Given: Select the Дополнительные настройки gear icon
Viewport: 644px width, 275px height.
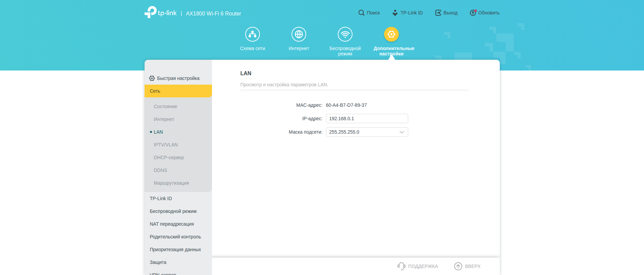Looking at the screenshot, I should click(391, 34).
